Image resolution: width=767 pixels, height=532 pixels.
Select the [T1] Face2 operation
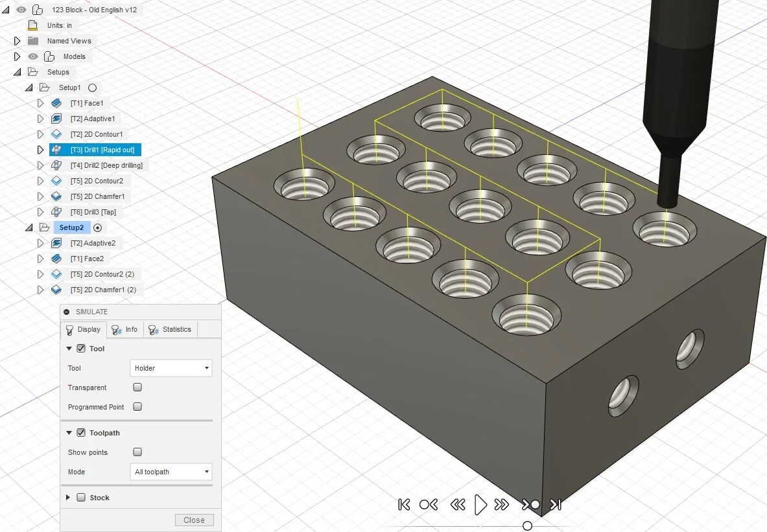(x=87, y=259)
